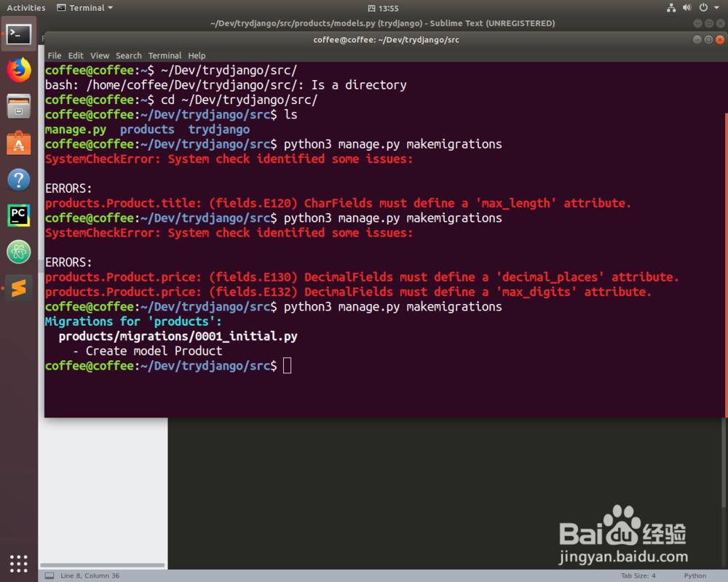The width and height of the screenshot is (728, 582).
Task: Click "Migrations for 'products':" line
Action: [133, 321]
